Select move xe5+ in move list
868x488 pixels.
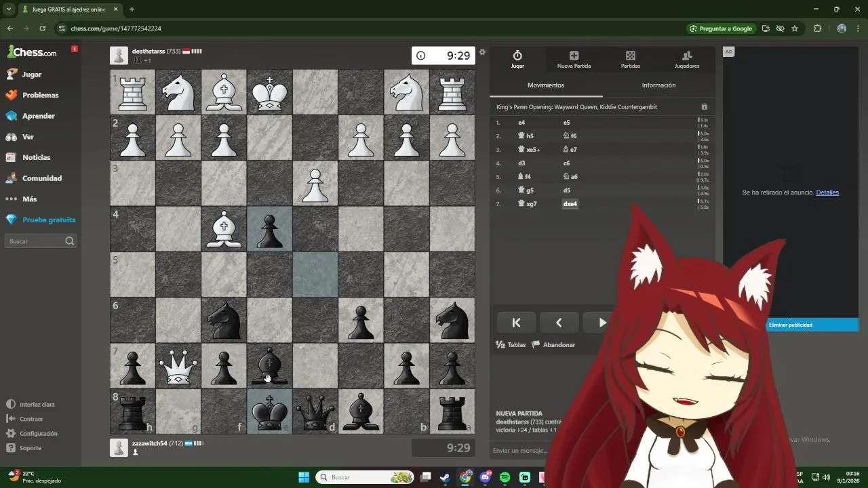coord(529,150)
